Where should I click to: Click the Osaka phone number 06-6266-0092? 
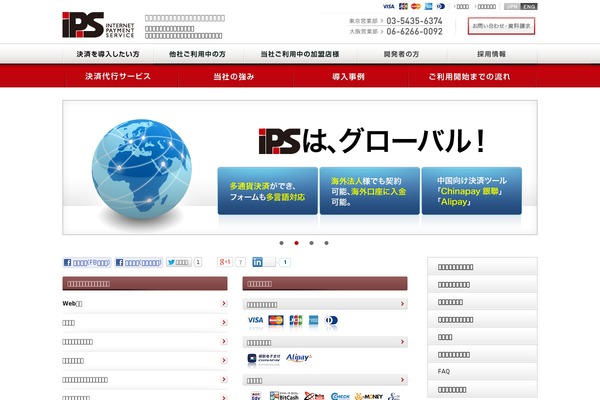[x=414, y=32]
